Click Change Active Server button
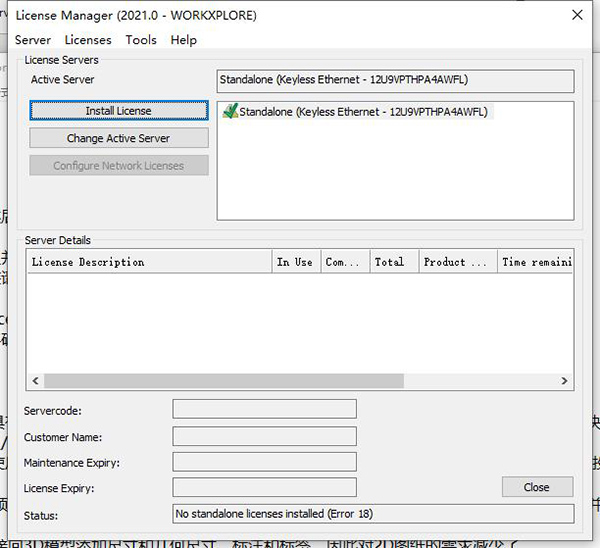Image resolution: width=600 pixels, height=548 pixels. [119, 138]
